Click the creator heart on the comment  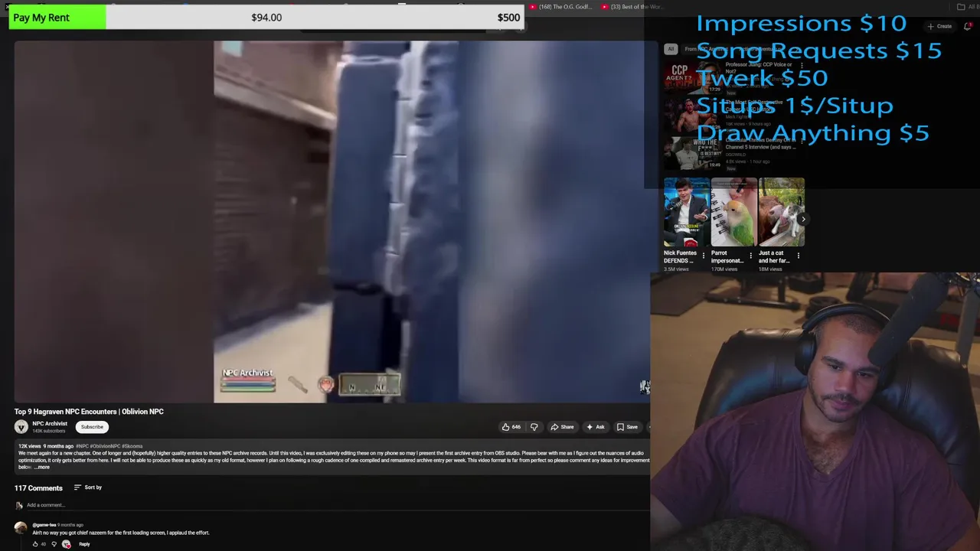[67, 544]
